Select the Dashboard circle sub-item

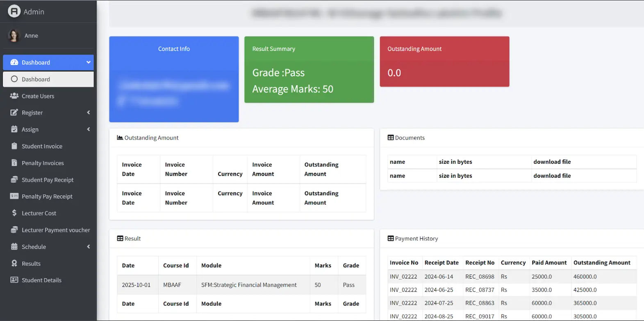(x=48, y=79)
